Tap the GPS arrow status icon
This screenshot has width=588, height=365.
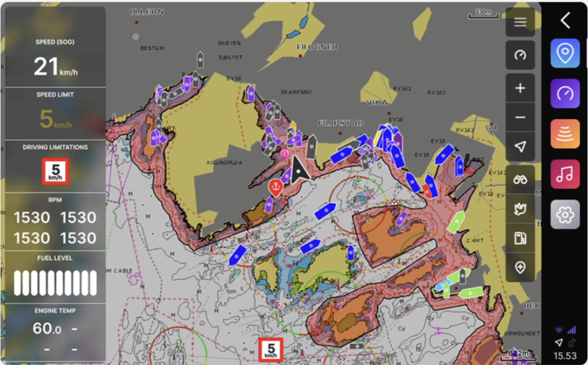tap(559, 343)
